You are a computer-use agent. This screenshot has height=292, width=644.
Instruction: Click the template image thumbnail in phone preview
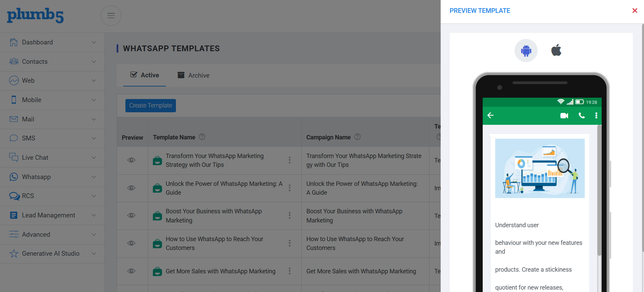[x=540, y=168]
